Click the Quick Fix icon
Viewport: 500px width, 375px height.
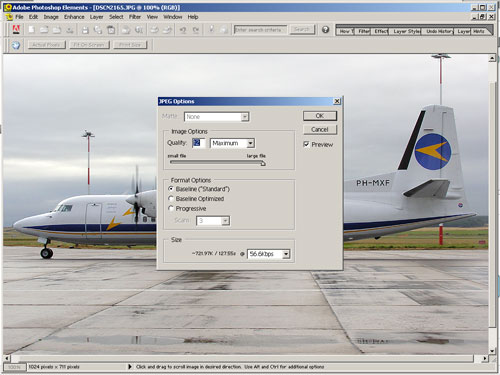(211, 30)
